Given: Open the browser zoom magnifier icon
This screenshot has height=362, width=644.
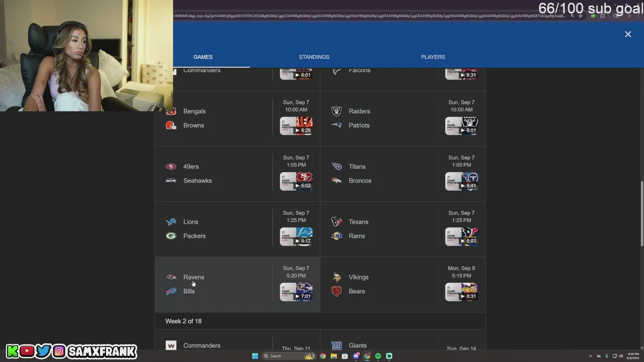Looking at the screenshot, I should (573, 16).
